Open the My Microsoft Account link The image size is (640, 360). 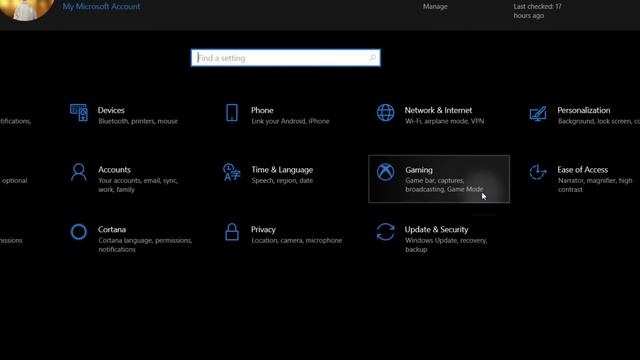click(x=101, y=7)
